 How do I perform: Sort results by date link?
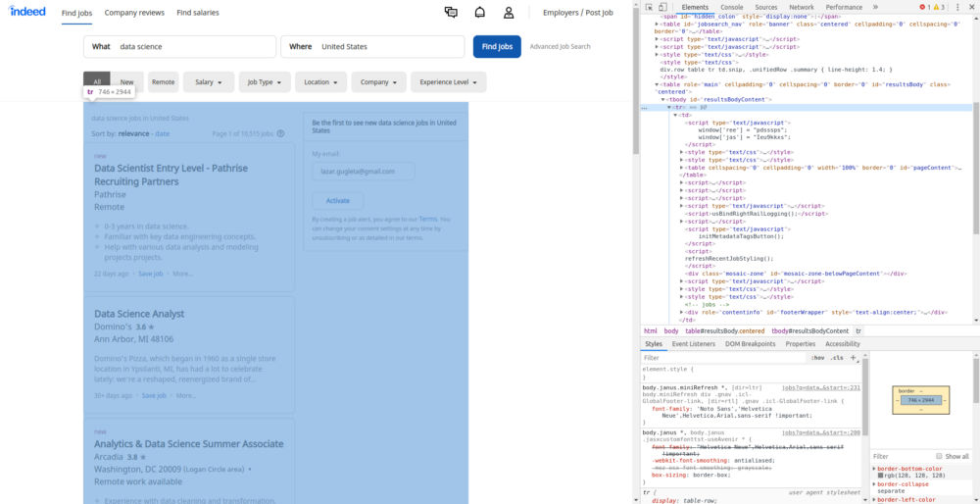[x=162, y=133]
